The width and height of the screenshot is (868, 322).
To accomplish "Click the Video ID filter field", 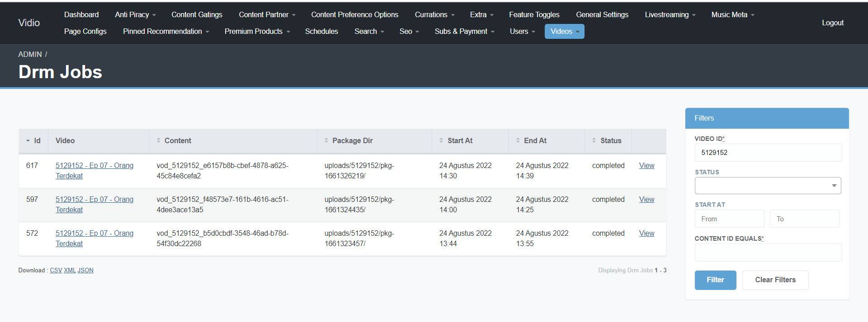I will click(x=768, y=153).
